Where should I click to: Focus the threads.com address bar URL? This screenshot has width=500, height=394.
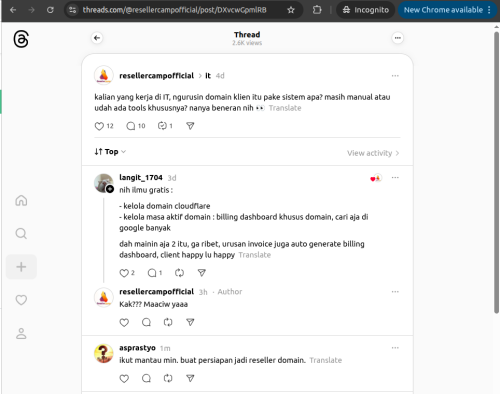(x=175, y=10)
